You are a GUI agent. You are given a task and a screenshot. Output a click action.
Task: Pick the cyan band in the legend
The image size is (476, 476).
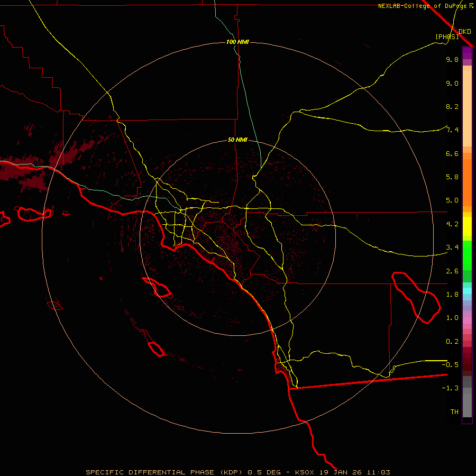pyautogui.click(x=467, y=291)
